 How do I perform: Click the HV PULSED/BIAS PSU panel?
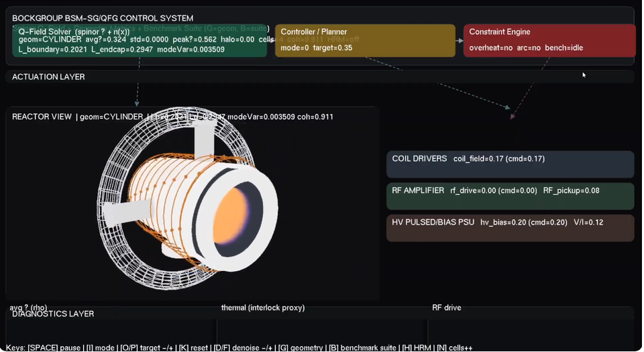pos(510,228)
